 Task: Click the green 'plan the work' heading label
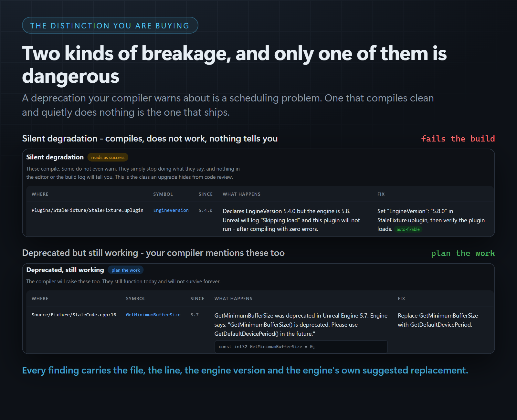point(463,253)
